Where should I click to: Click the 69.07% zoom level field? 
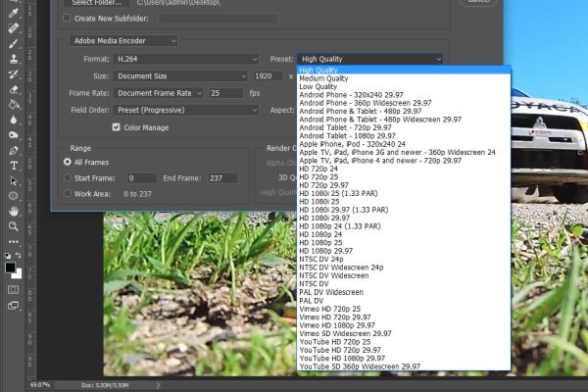40,385
